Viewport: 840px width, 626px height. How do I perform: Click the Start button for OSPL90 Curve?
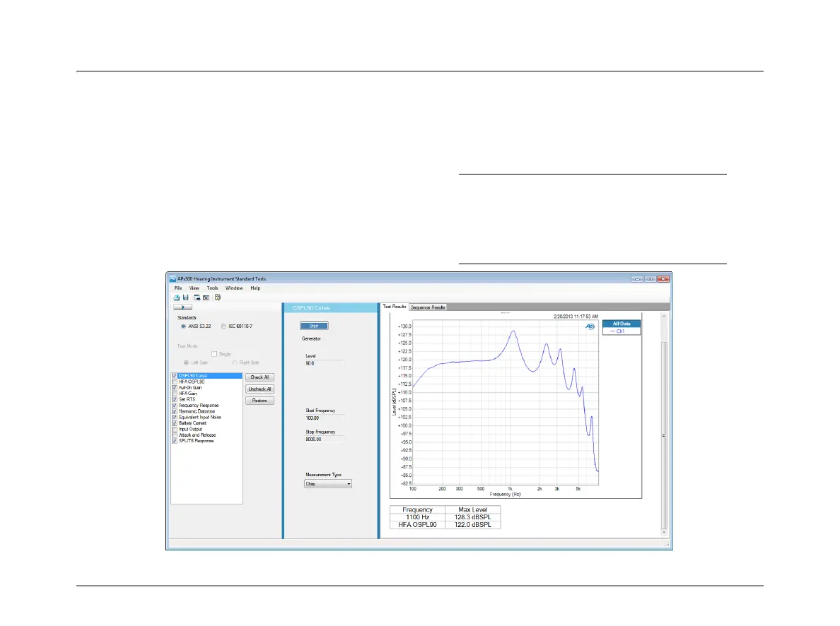click(x=314, y=326)
